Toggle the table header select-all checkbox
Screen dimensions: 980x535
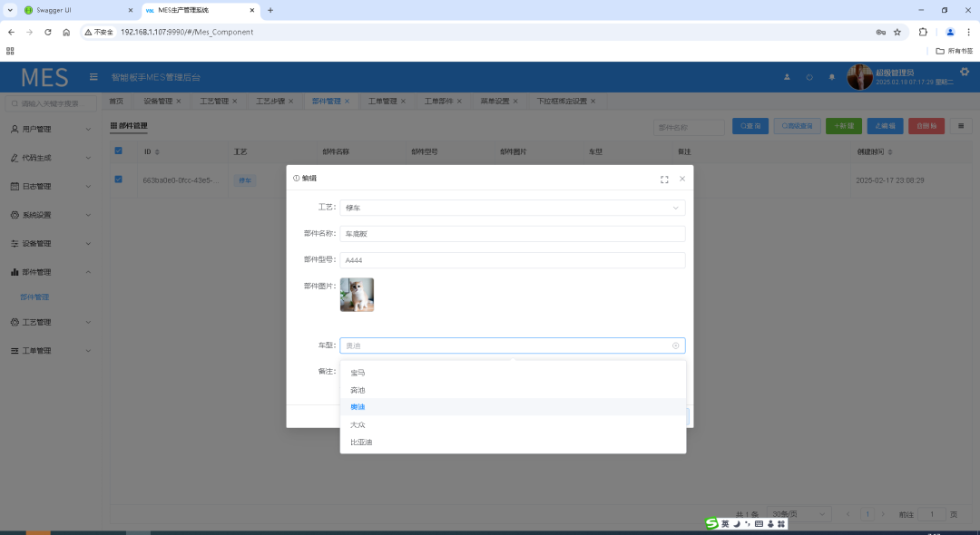click(118, 151)
